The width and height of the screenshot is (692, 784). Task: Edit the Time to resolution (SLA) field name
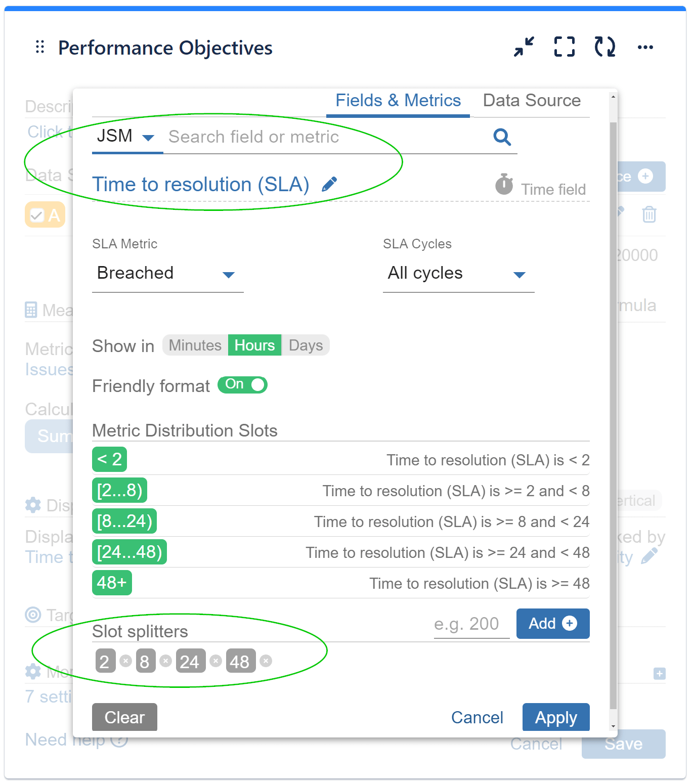(x=330, y=184)
